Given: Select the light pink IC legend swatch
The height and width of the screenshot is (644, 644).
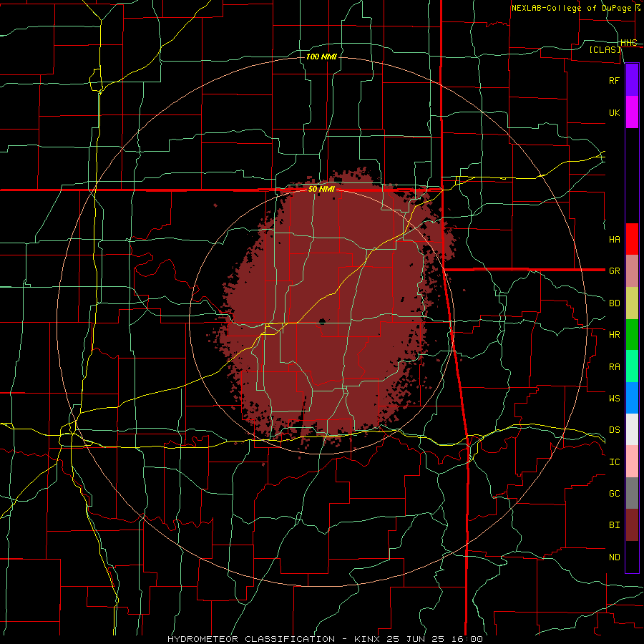Looking at the screenshot, I should (632, 462).
